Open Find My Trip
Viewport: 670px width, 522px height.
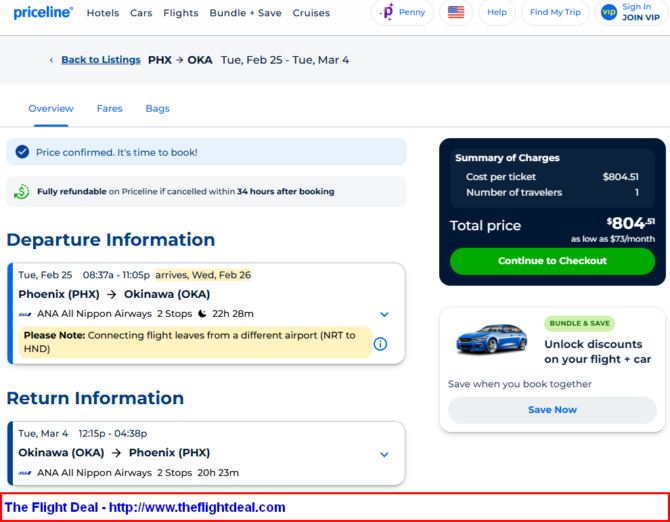click(x=555, y=12)
